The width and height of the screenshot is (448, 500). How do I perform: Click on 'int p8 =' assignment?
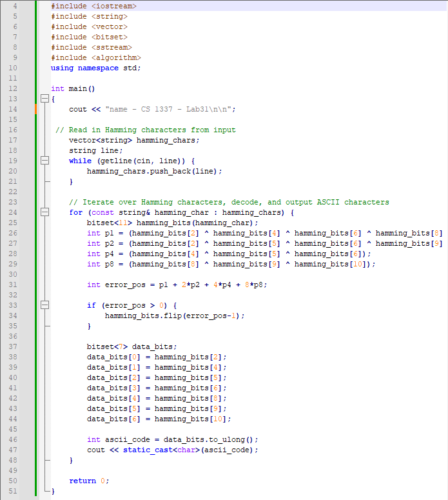tap(105, 264)
